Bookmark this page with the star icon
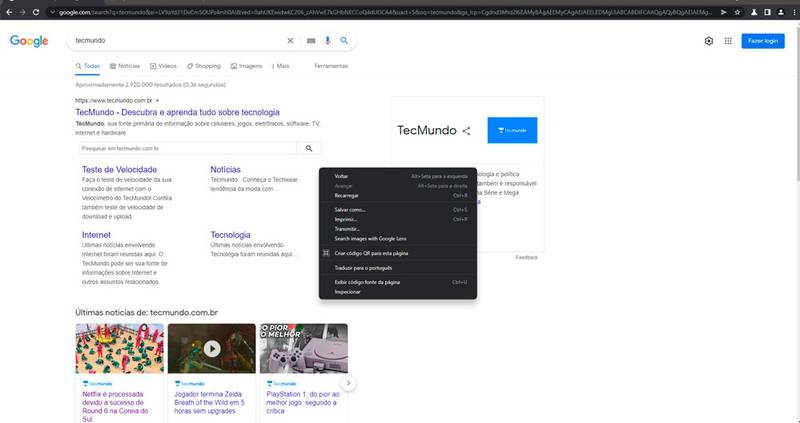Screen dimensions: 800x423 click(x=737, y=12)
